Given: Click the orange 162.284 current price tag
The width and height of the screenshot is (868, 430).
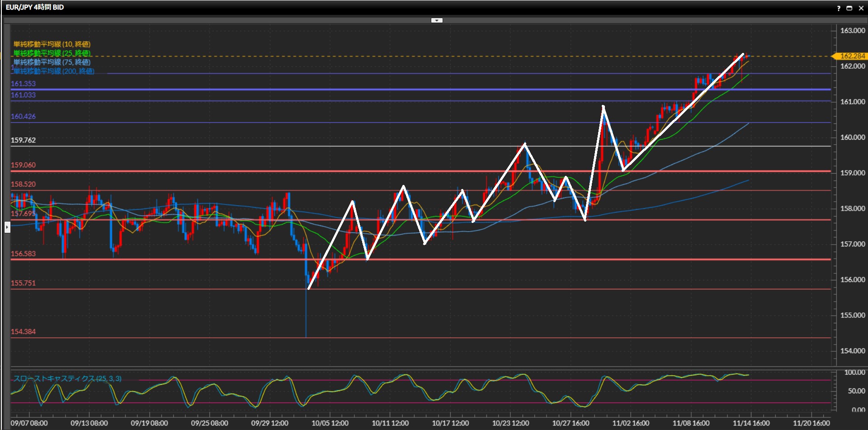Looking at the screenshot, I should 852,56.
